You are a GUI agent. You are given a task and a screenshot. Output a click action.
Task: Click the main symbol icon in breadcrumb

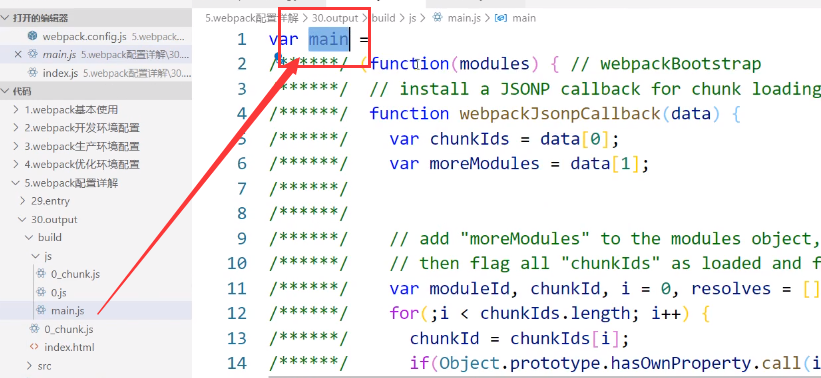(501, 18)
